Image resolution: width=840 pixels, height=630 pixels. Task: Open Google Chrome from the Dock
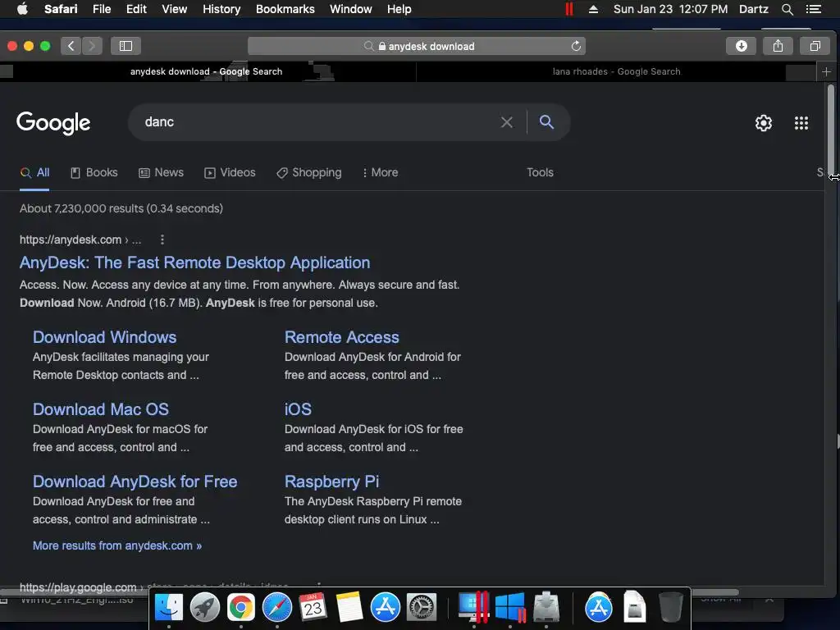click(240, 608)
